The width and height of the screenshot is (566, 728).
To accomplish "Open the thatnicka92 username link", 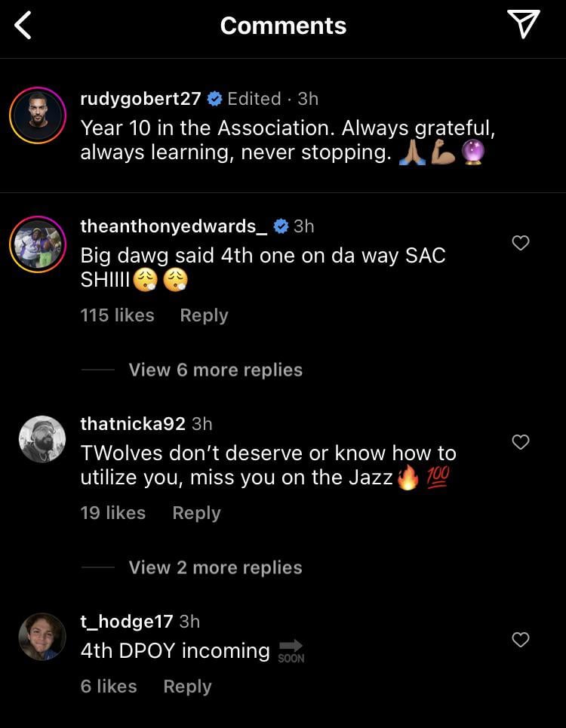I will pyautogui.click(x=132, y=424).
